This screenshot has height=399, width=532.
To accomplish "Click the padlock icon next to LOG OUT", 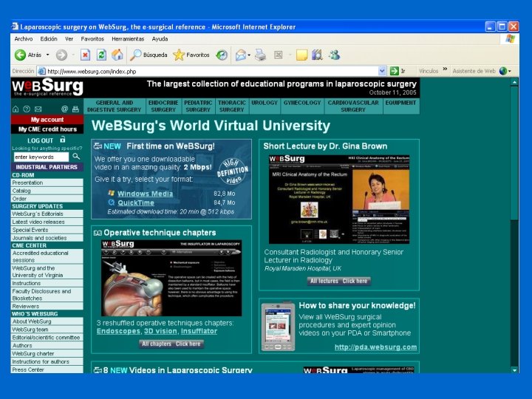I will 62,140.
